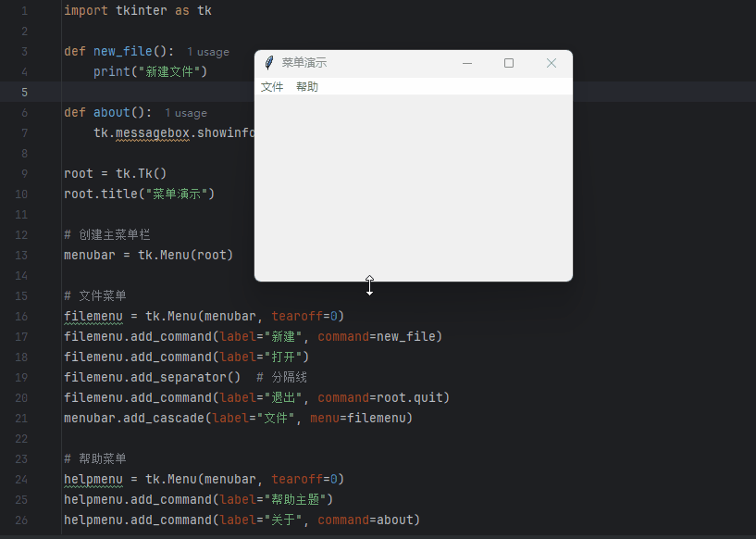The width and height of the screenshot is (756, 539).
Task: Click the comment "# 分隔线"
Action: (281, 377)
